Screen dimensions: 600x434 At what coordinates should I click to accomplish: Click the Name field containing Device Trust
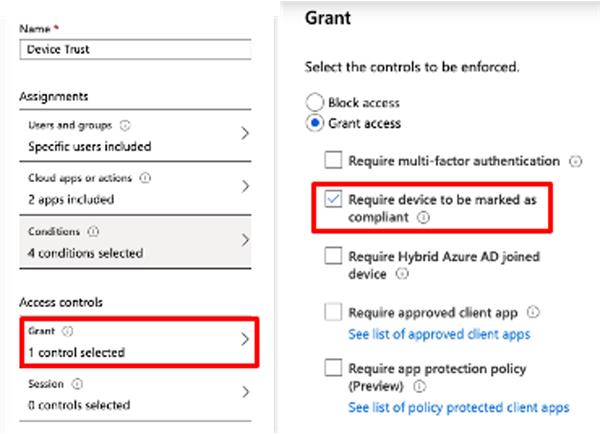click(x=133, y=48)
